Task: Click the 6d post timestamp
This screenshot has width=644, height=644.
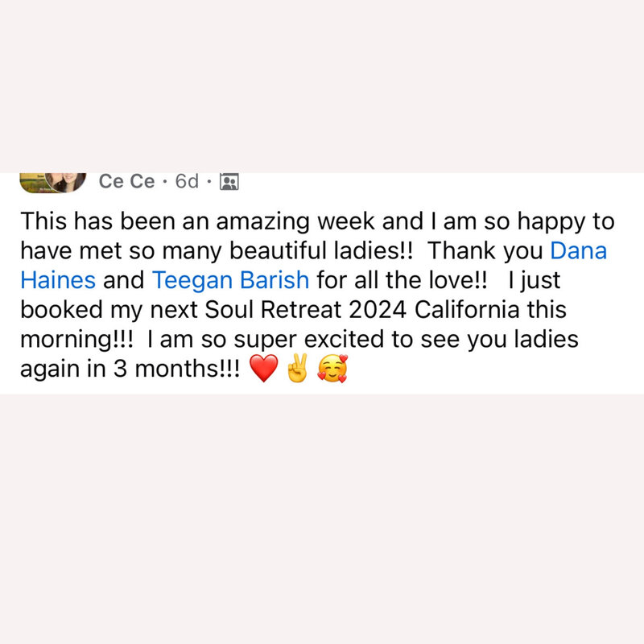Action: coord(186,182)
